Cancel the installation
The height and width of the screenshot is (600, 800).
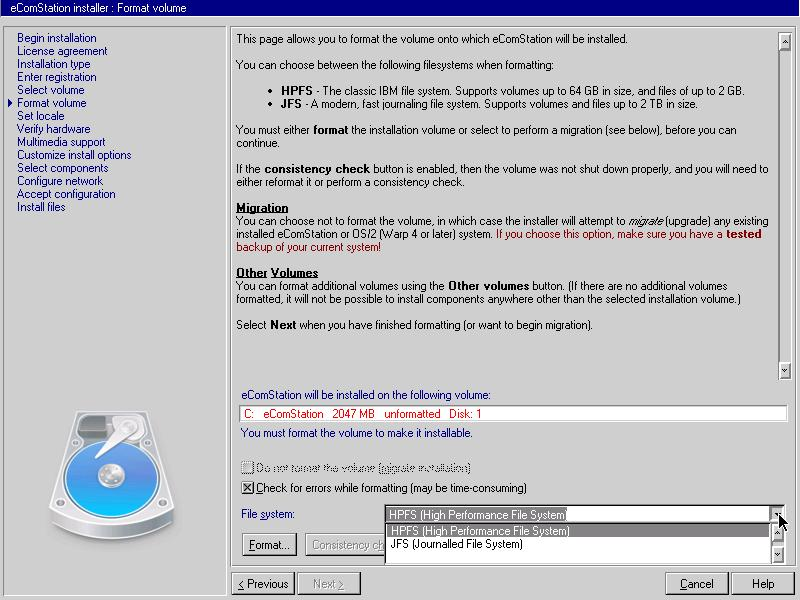tap(697, 584)
